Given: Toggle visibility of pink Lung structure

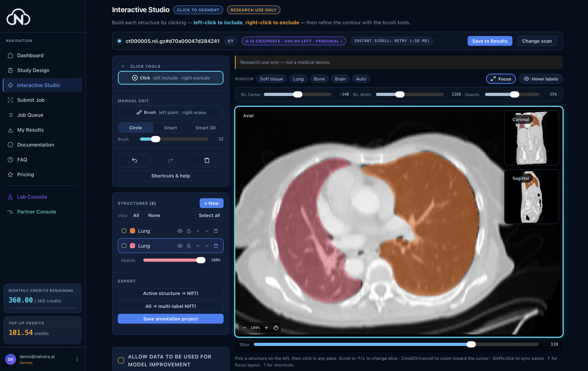Looking at the screenshot, I should click(180, 246).
